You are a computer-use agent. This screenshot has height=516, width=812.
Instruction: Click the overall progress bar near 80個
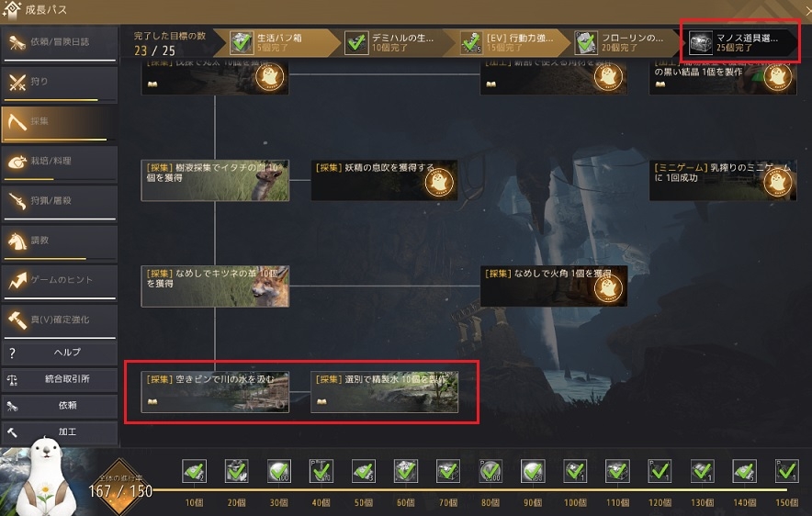click(491, 489)
